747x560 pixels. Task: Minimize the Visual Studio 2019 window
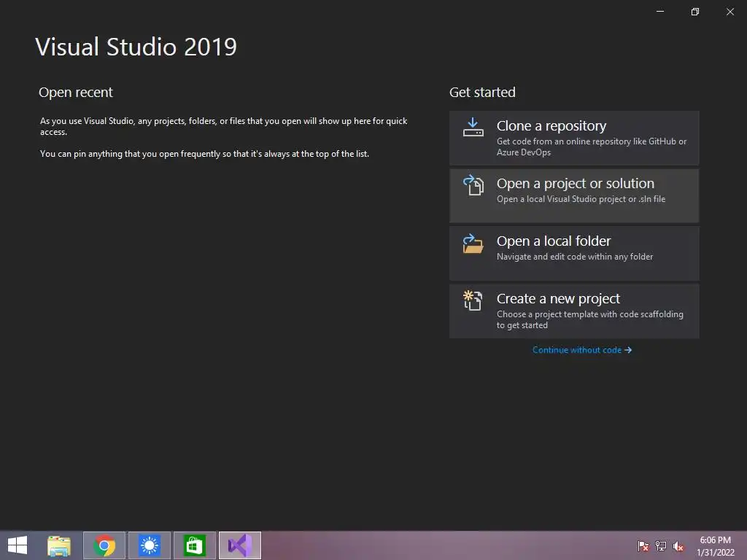point(659,12)
